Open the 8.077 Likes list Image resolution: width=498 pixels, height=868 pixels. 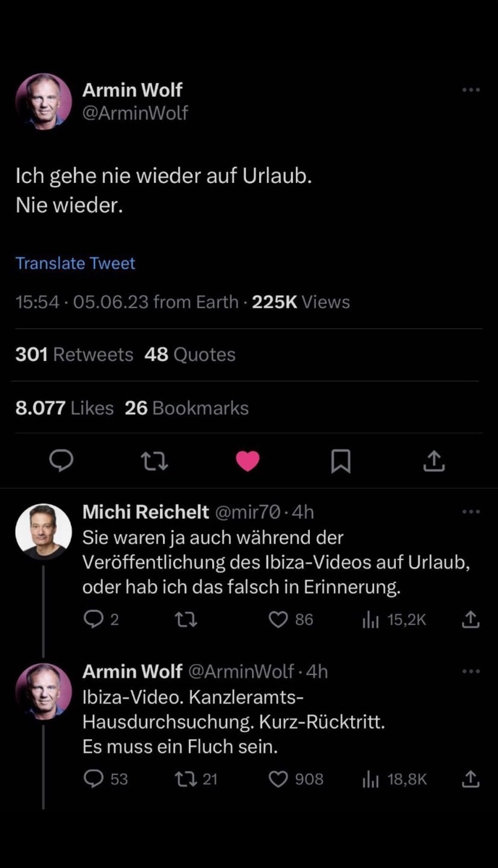tap(64, 408)
